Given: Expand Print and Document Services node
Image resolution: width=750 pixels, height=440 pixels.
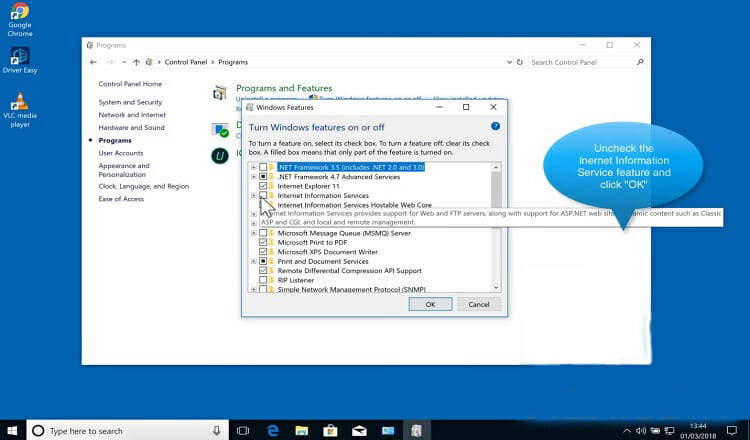Looking at the screenshot, I should click(x=254, y=261).
